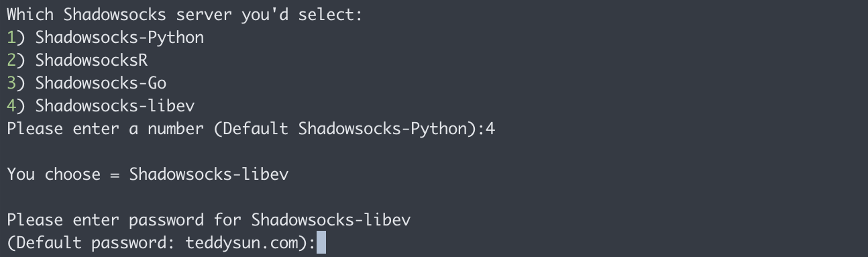This screenshot has width=868, height=257.
Task: Click the green number 3 marker
Action: [11, 83]
